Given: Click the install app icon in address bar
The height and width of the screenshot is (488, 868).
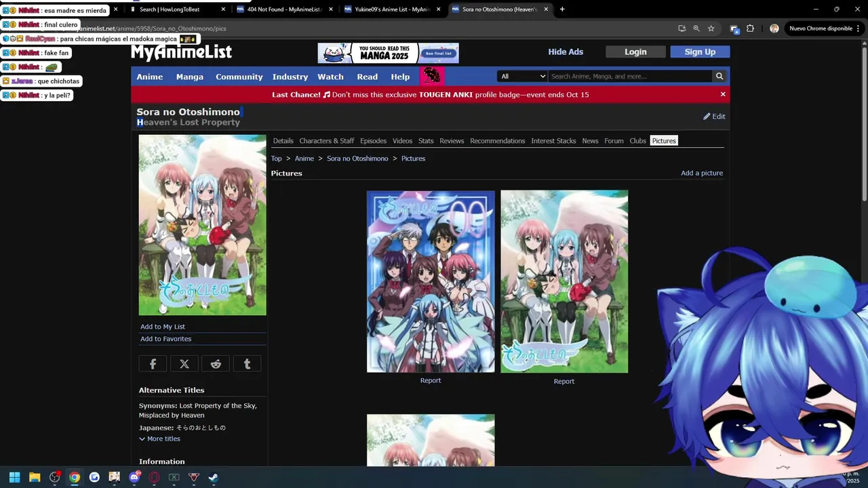Looking at the screenshot, I should click(682, 28).
